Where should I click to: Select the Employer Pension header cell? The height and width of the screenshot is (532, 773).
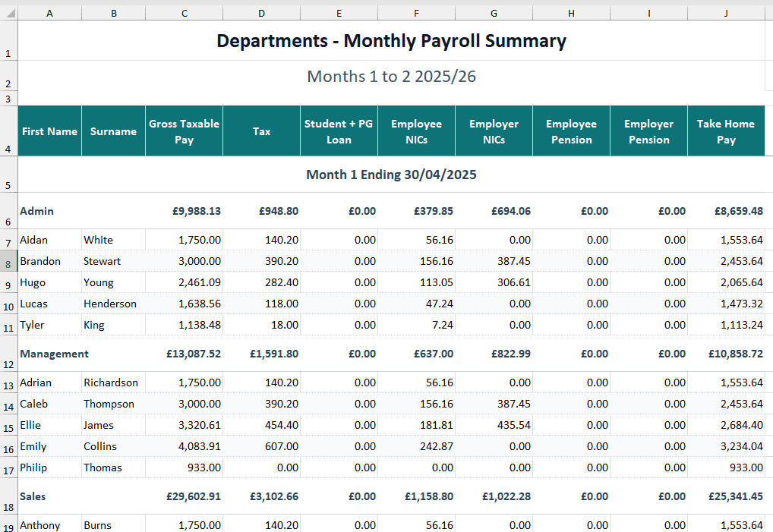coord(648,131)
